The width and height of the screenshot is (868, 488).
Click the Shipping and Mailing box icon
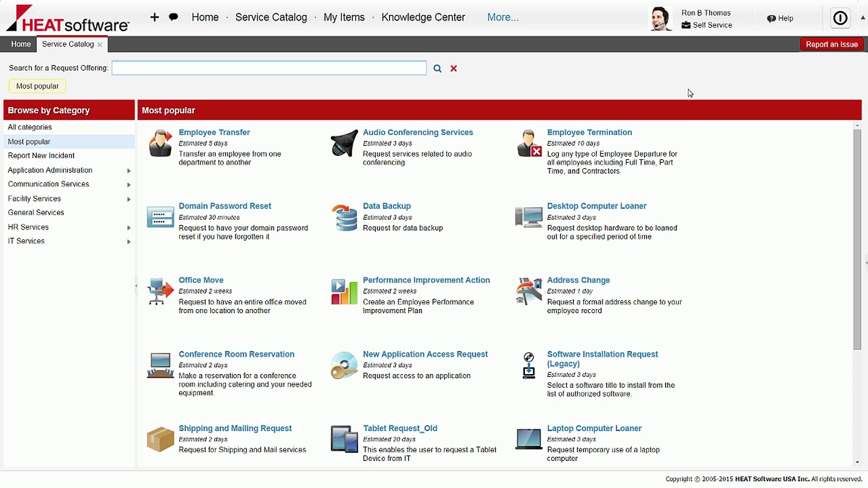click(x=161, y=439)
